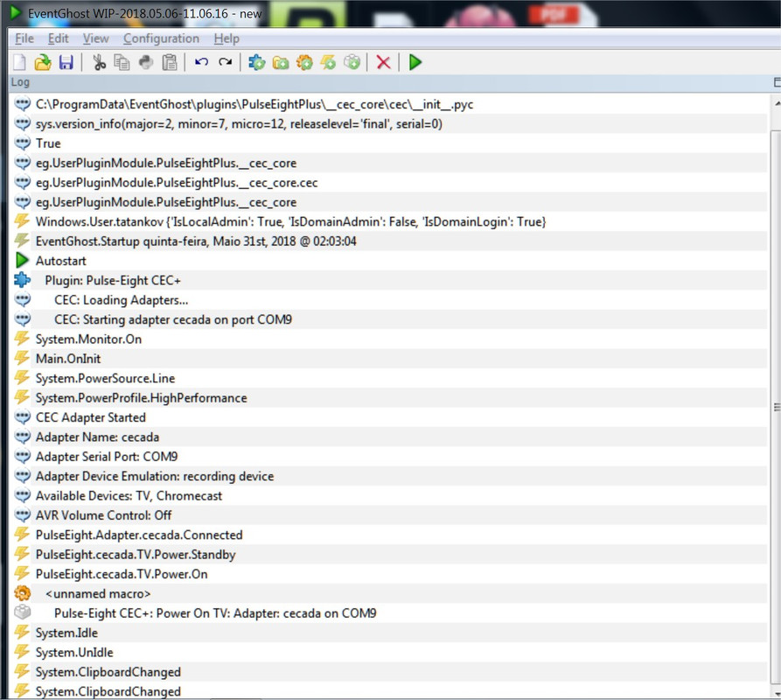Click the Main.OnInit event entry
The width and height of the screenshot is (781, 700).
point(390,359)
